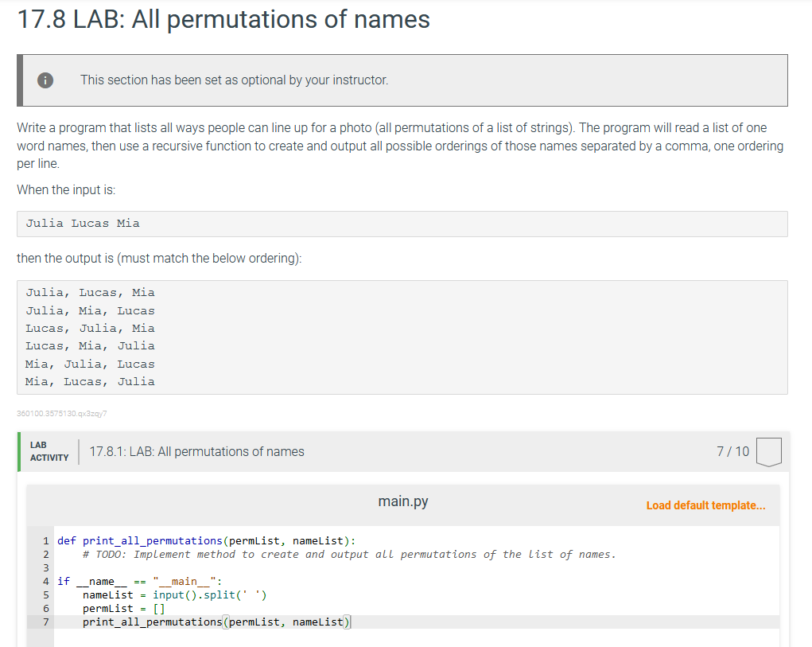Click the bookmark ribbon icon next to 7/10
Image resolution: width=812 pixels, height=647 pixels.
(768, 450)
